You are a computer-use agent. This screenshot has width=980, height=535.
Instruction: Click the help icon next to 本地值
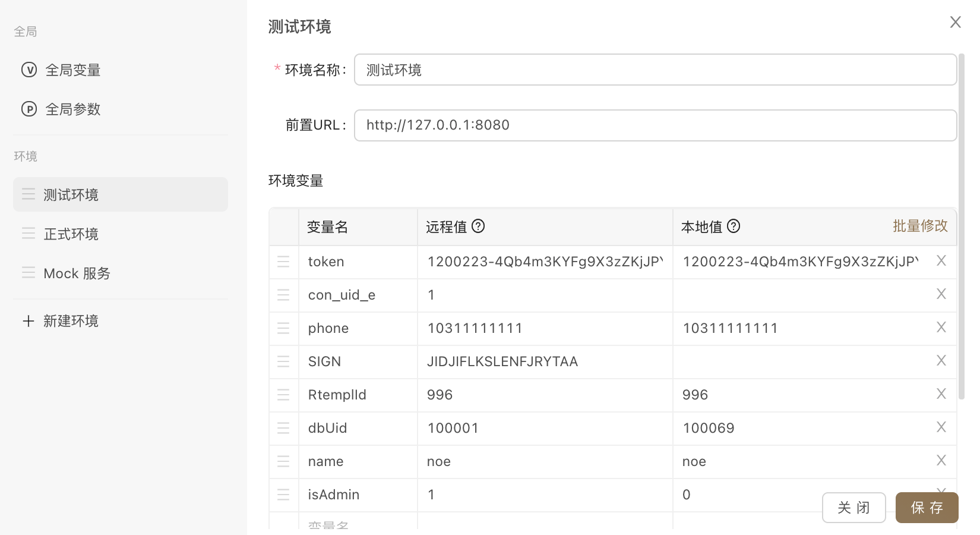[x=734, y=226]
